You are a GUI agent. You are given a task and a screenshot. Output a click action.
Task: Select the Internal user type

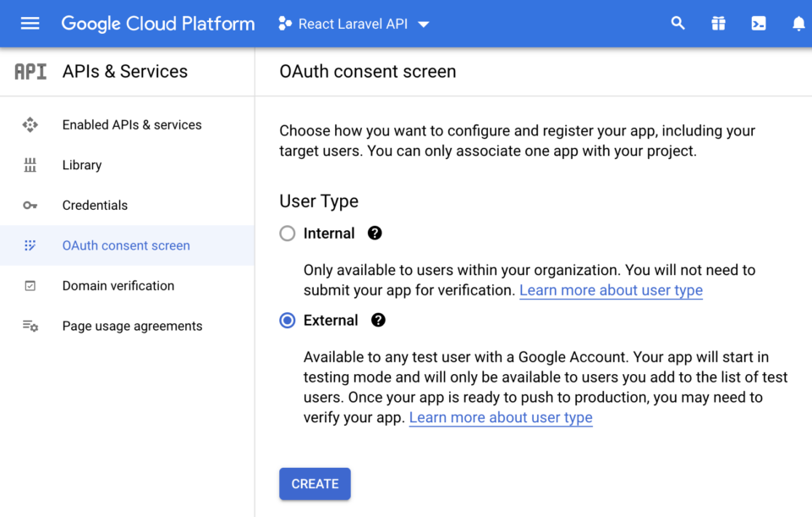coord(287,233)
